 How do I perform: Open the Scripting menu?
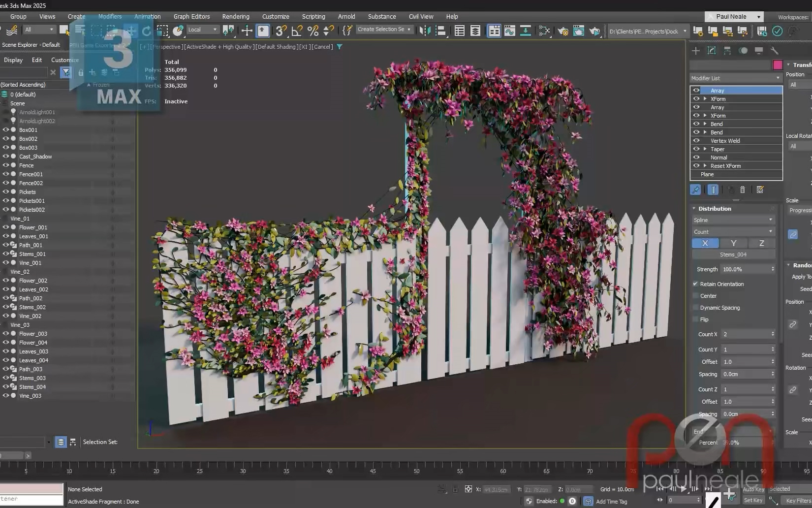click(313, 16)
